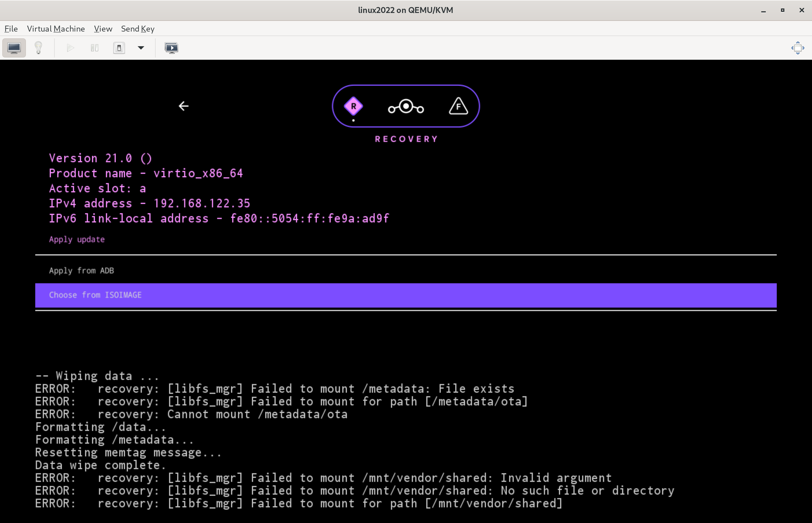Click the Product name virtio_x86_64 line
The width and height of the screenshot is (812, 523).
coord(146,174)
